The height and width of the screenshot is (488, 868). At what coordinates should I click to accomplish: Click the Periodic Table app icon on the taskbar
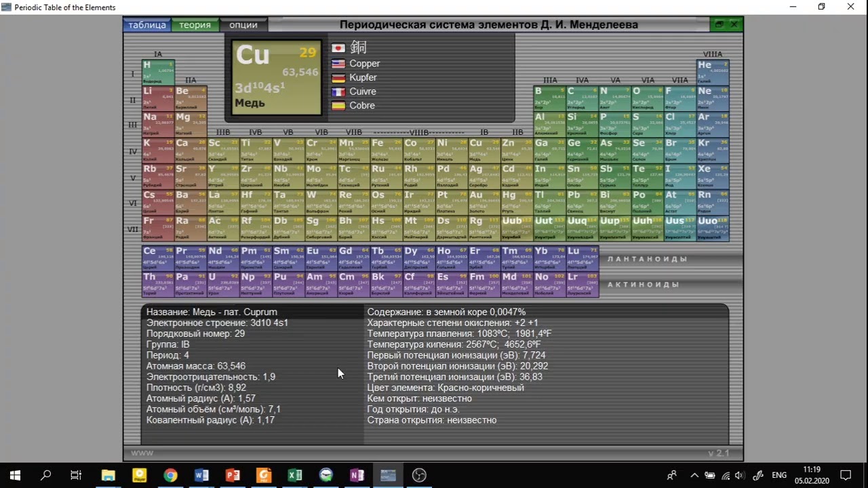pyautogui.click(x=389, y=475)
